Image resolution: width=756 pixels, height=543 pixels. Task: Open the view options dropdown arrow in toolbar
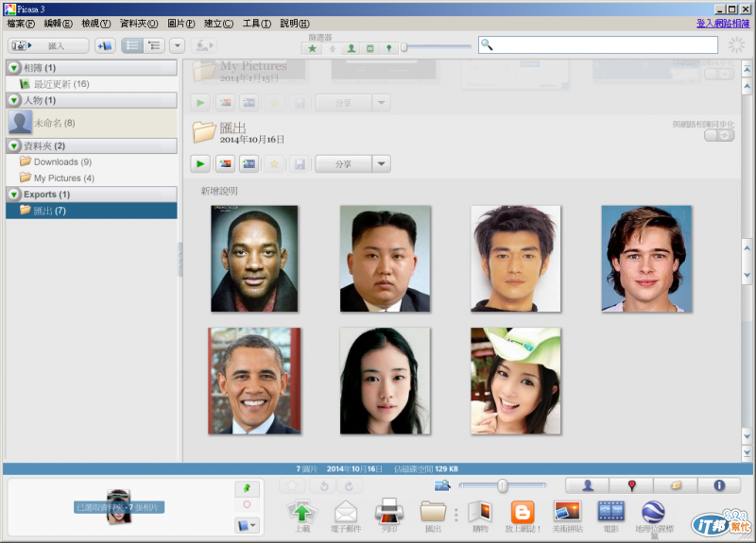(177, 45)
